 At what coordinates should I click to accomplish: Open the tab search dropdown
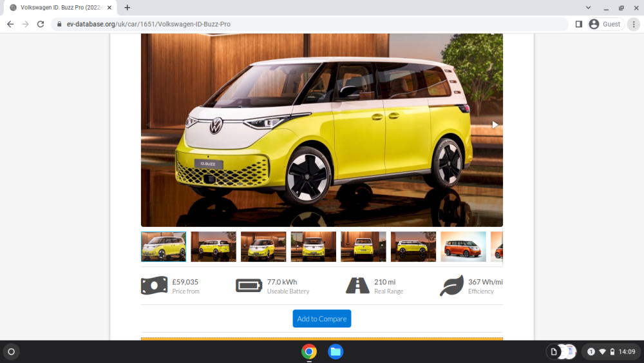click(x=588, y=7)
